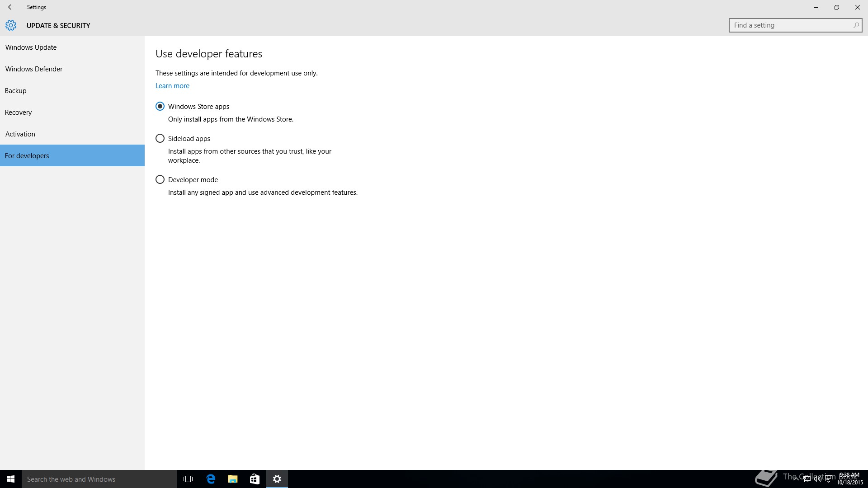Open the volume speaker tray icon

coord(817,479)
